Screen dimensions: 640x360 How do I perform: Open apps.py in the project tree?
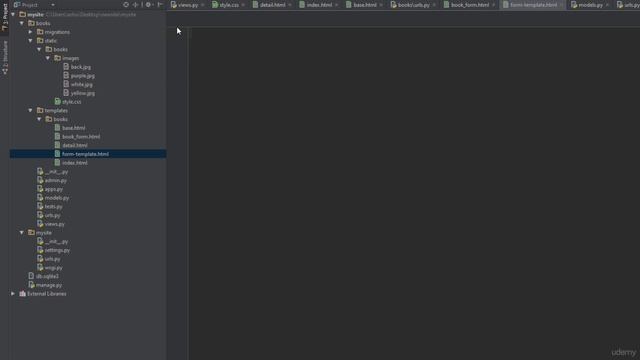[x=54, y=189]
